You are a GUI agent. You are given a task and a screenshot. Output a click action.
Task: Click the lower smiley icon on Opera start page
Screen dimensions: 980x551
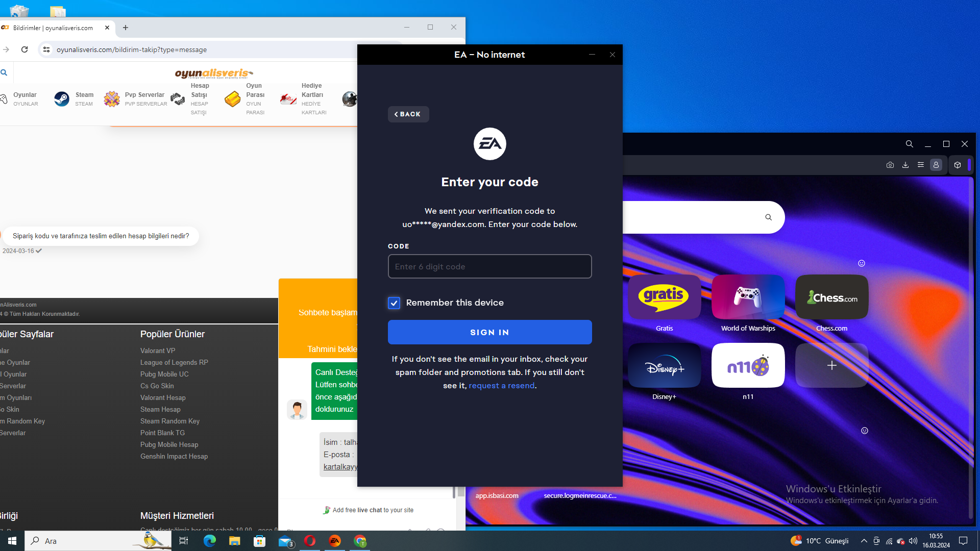click(x=865, y=431)
